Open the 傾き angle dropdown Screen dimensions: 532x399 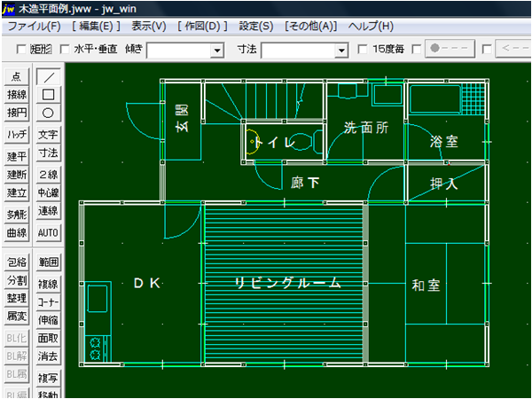(x=217, y=51)
